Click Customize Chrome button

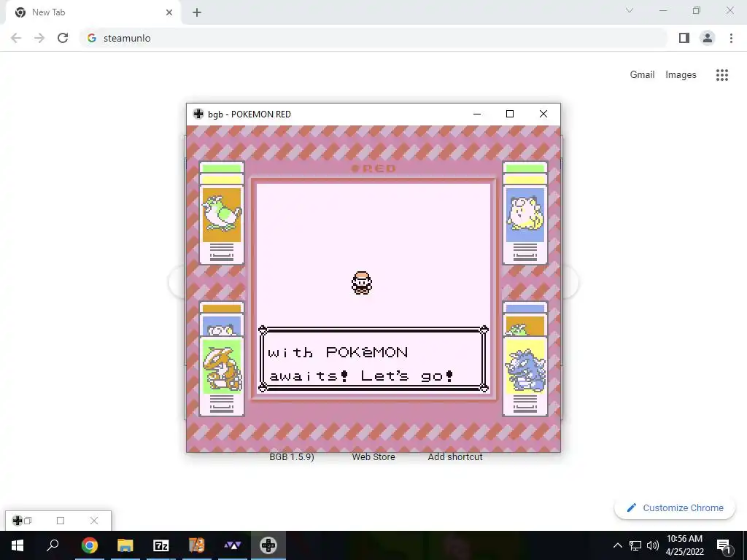[x=675, y=507]
